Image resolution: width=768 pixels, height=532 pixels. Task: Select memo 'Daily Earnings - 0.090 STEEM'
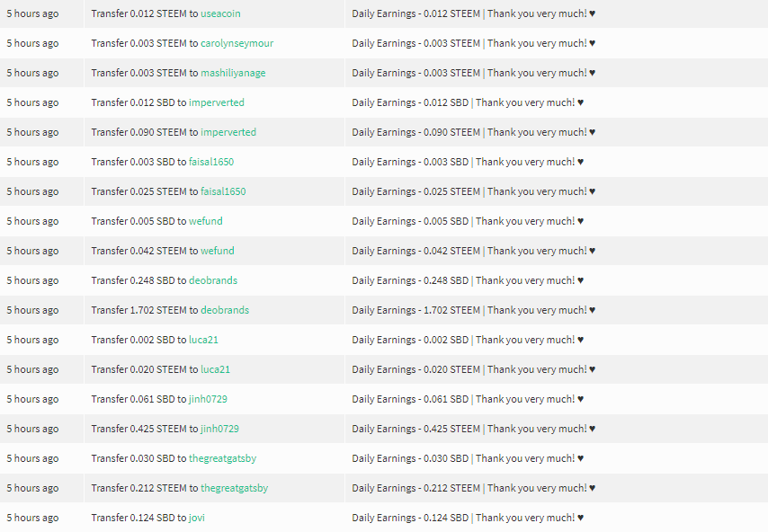point(415,132)
